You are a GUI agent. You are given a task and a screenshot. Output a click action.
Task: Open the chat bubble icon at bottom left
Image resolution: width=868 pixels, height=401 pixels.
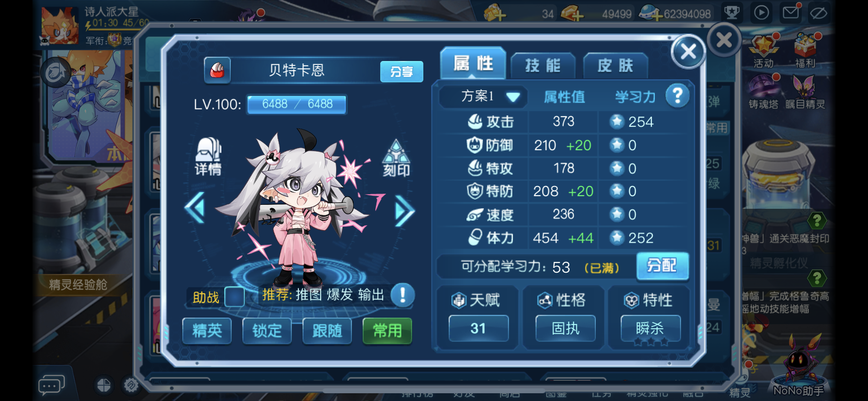click(x=51, y=386)
